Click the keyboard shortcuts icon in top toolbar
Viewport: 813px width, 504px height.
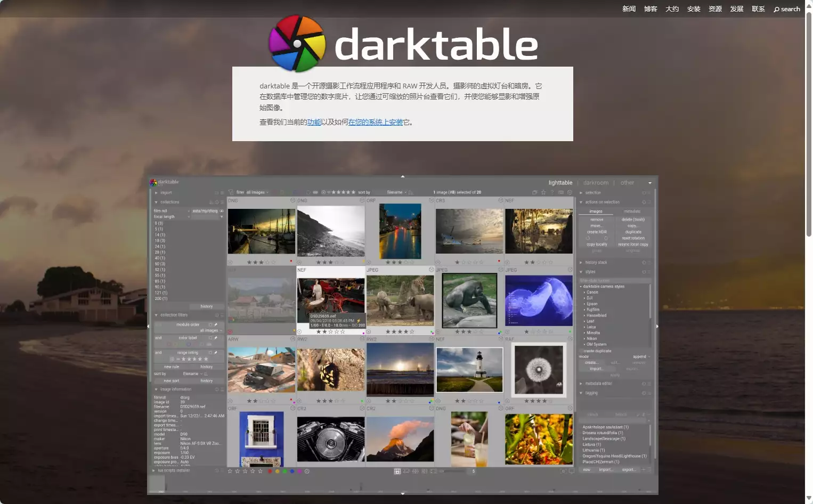click(x=561, y=192)
